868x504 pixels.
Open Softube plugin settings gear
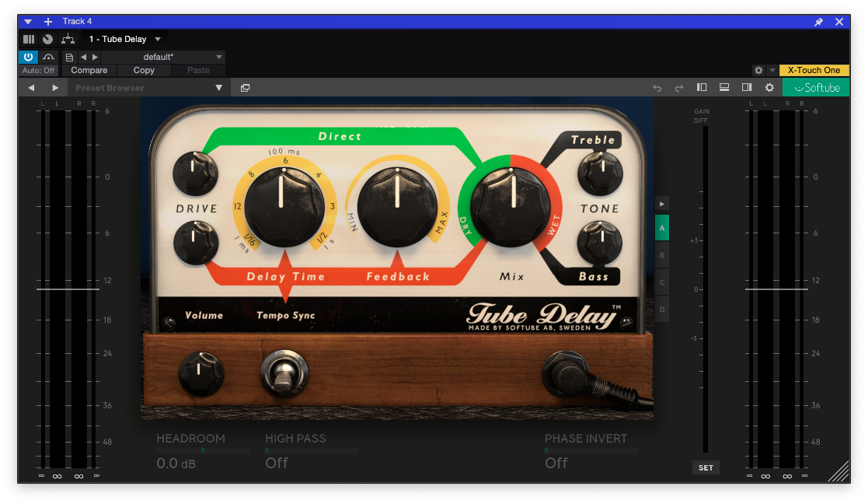point(769,88)
